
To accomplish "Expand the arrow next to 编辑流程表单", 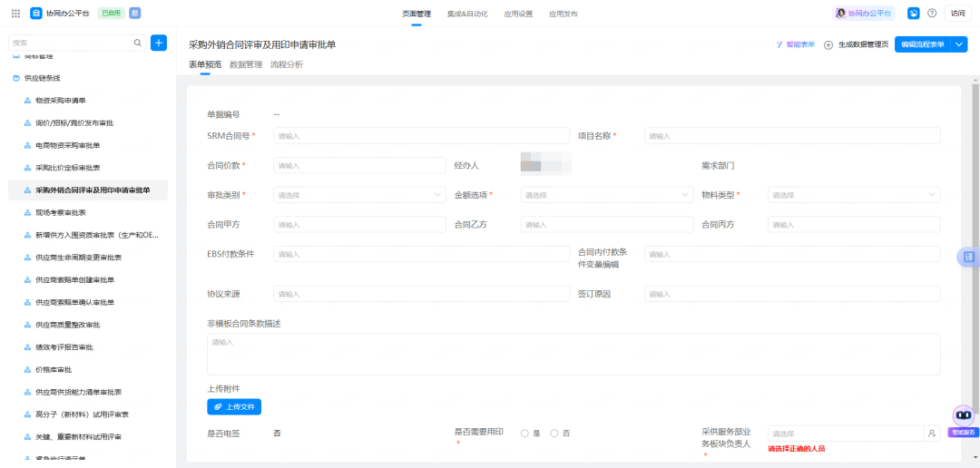I will click(x=960, y=44).
